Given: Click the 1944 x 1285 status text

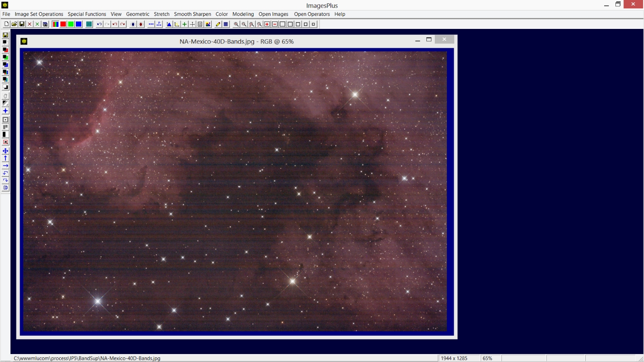Looking at the screenshot, I should tap(454, 358).
